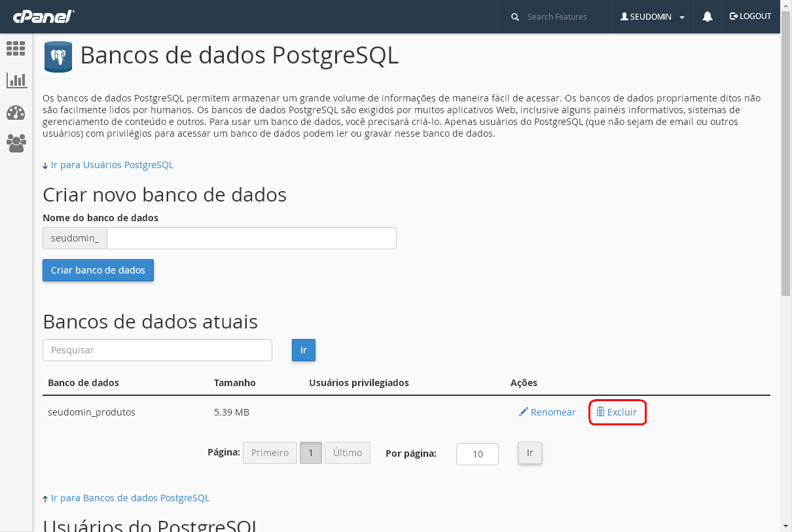This screenshot has height=532, width=792.
Task: Click the Ações column header
Action: pyautogui.click(x=524, y=383)
